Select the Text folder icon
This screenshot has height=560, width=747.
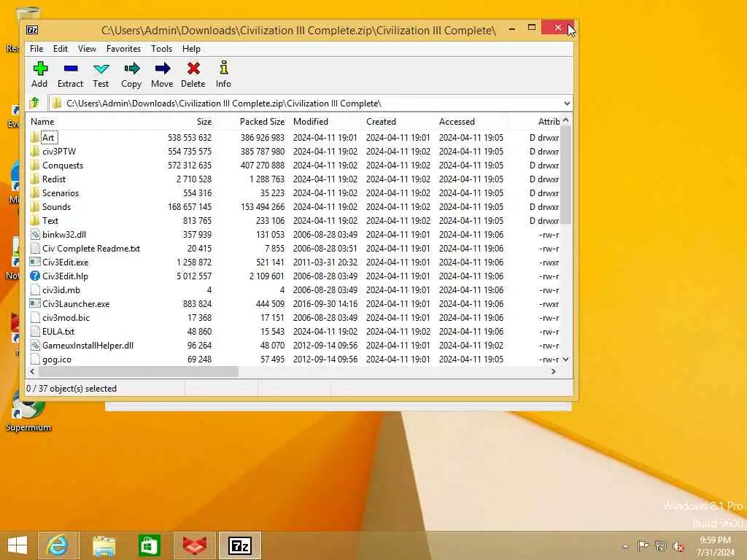pos(34,220)
